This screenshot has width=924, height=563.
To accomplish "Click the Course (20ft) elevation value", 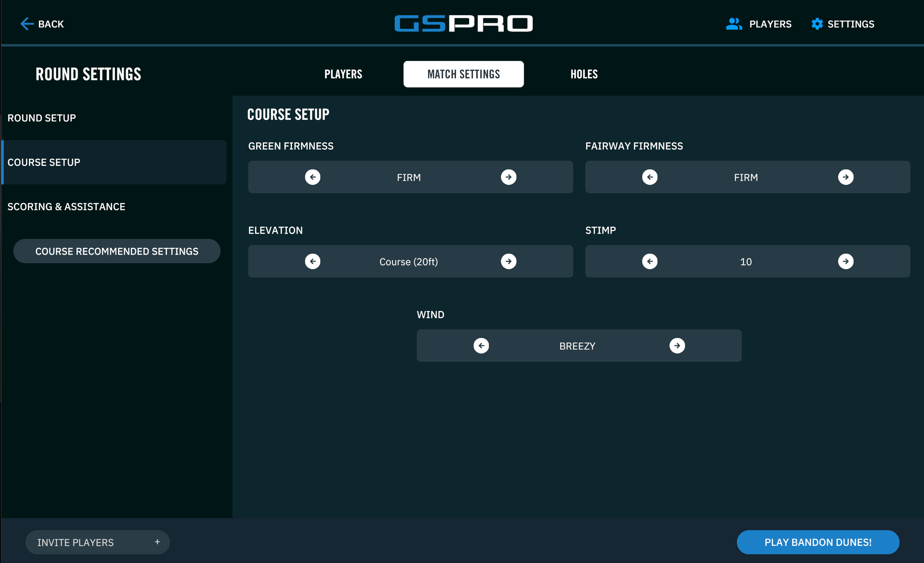I will [408, 262].
